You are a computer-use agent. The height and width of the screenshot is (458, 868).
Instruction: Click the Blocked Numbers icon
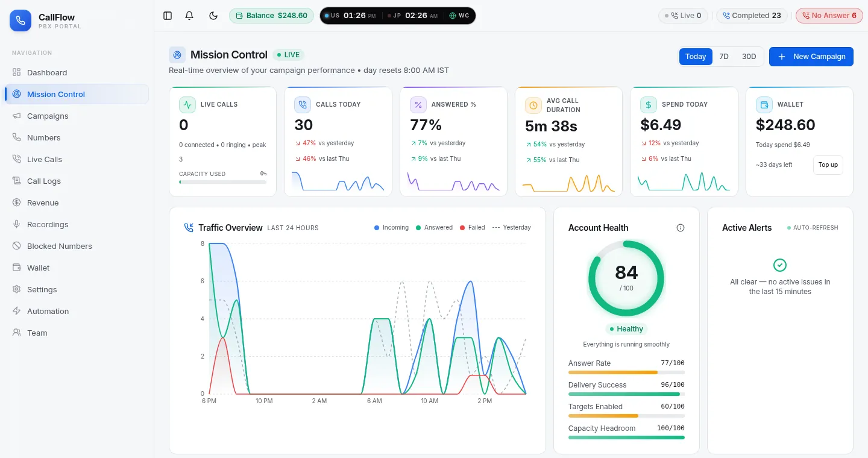pyautogui.click(x=16, y=246)
